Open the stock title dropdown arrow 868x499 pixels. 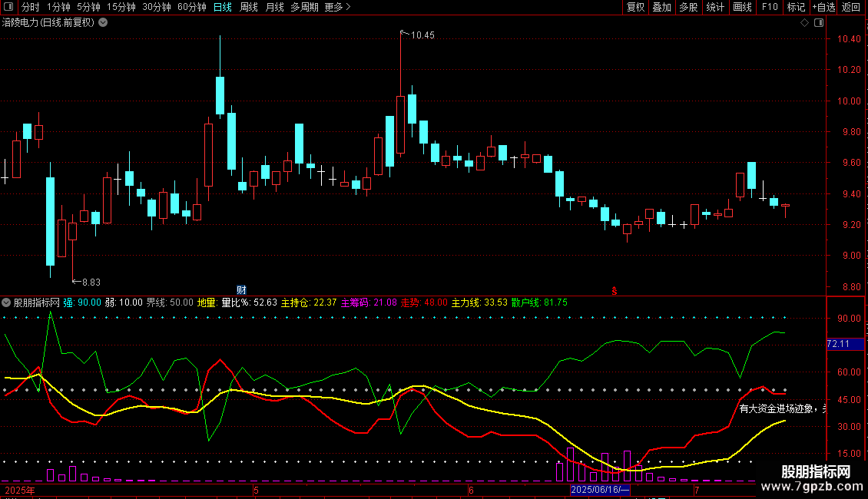click(103, 23)
